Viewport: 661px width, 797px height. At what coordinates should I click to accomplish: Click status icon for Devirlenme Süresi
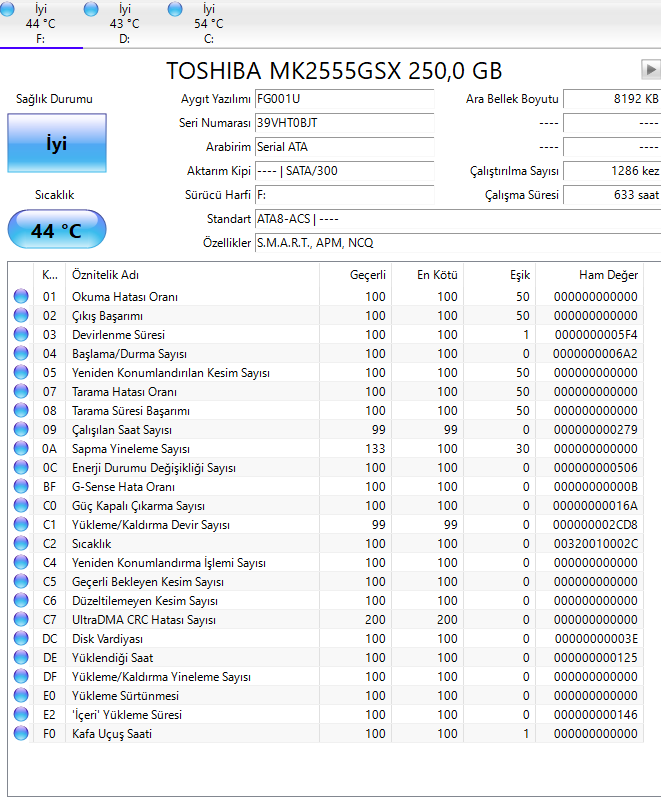21,334
